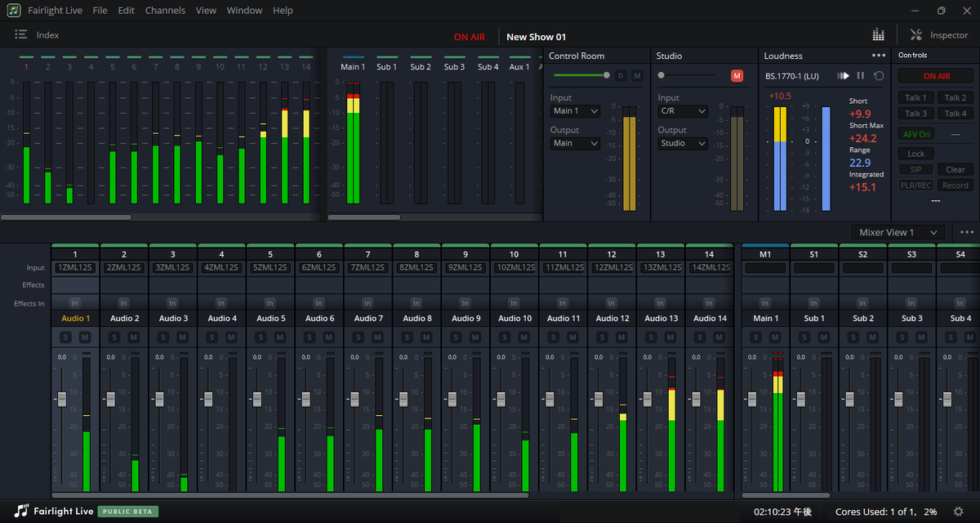The height and width of the screenshot is (523, 980).
Task: Mute Audio 2 channel
Action: 133,337
